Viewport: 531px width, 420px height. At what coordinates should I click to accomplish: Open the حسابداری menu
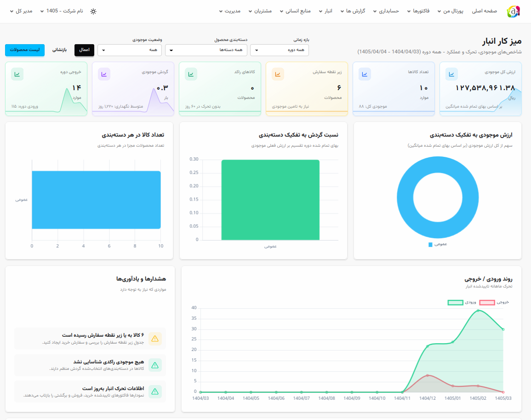pos(386,11)
